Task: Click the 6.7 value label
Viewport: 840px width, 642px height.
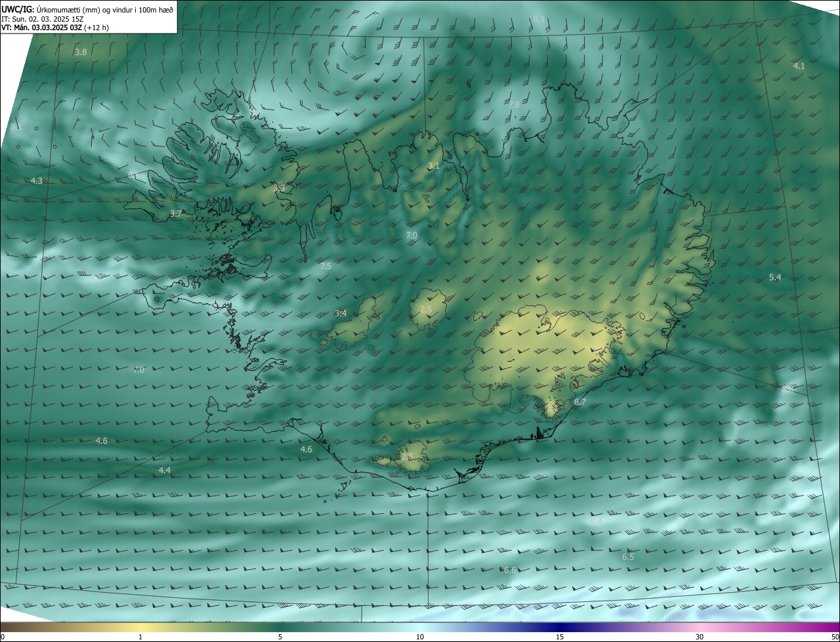Action: (579, 402)
